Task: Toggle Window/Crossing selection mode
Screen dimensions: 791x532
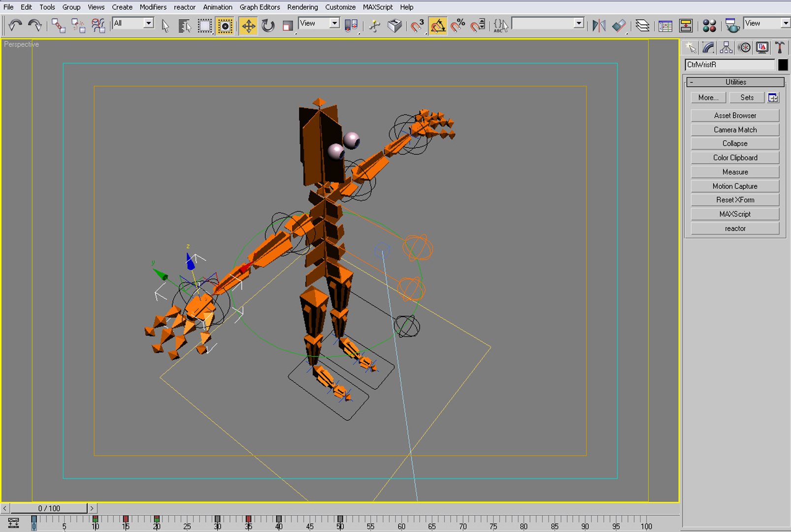Action: click(225, 25)
